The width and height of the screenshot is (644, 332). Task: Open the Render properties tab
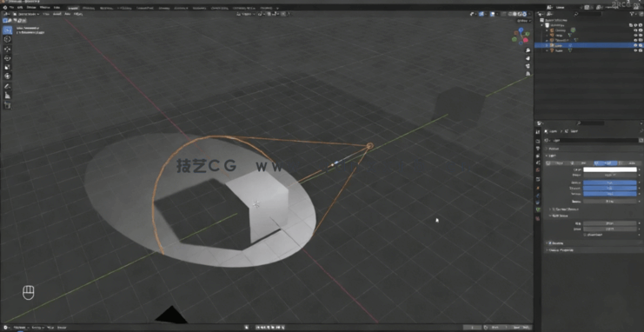[x=538, y=141]
